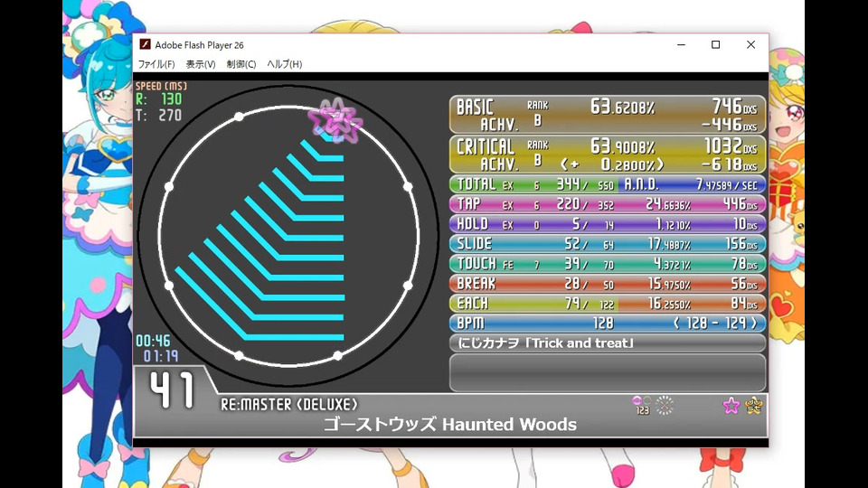Maximize the Adobe Flash Player window
The height and width of the screenshot is (488, 868).
point(716,45)
